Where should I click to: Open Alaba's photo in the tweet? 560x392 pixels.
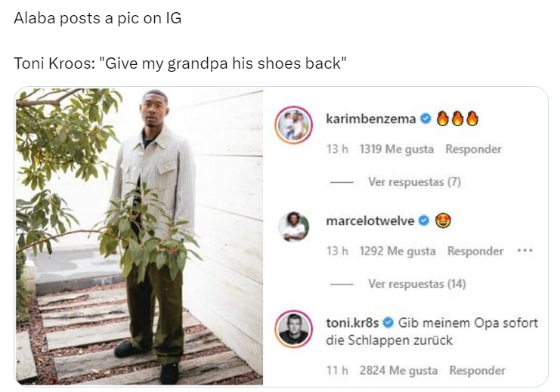pyautogui.click(x=139, y=236)
